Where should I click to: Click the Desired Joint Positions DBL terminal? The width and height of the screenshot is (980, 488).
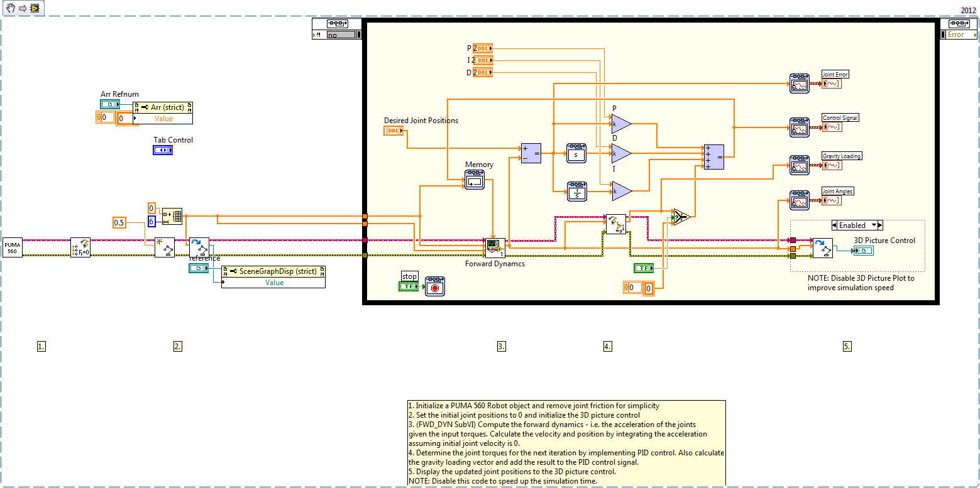pyautogui.click(x=394, y=131)
